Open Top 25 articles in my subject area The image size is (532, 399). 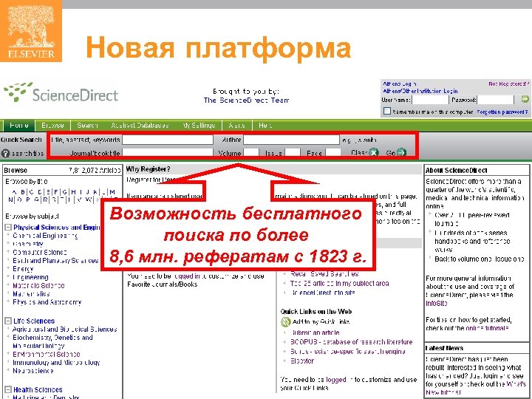pos(340,283)
